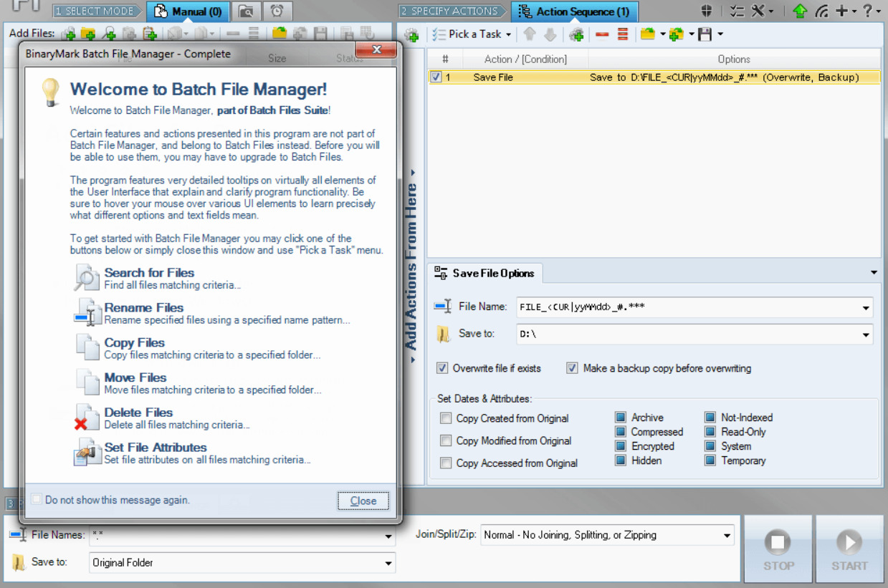Switch to the alarm clock schedule tab
Viewport: 888px width, 588px height.
(x=277, y=11)
